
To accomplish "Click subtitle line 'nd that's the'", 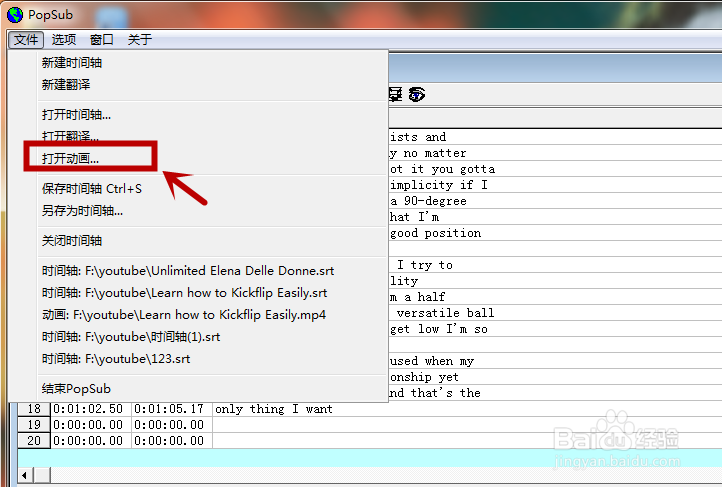I will [435, 393].
